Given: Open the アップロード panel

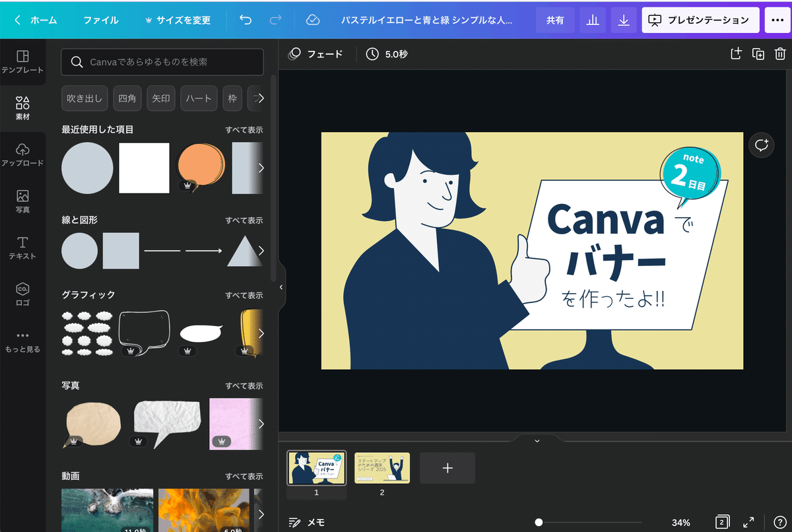Looking at the screenshot, I should [x=22, y=155].
